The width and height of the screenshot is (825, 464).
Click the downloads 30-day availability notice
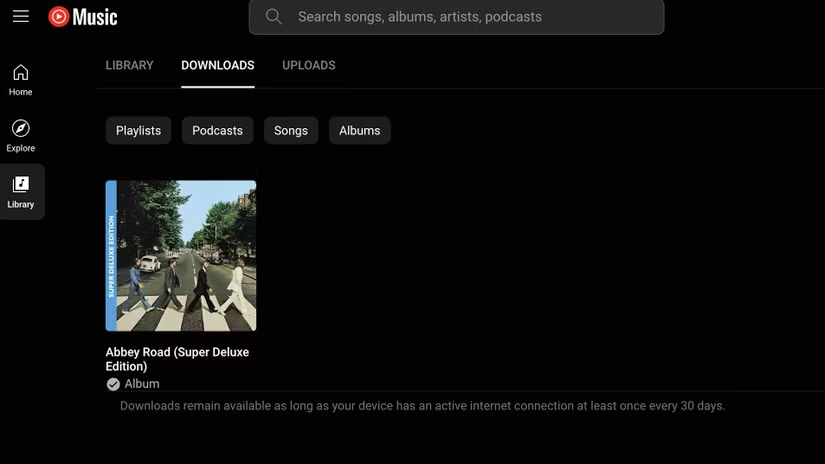pos(422,406)
